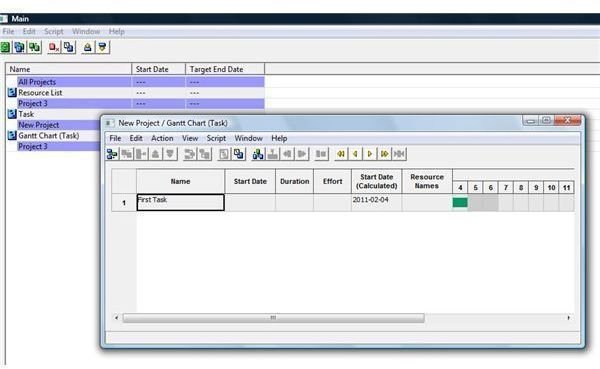Image resolution: width=600 pixels, height=369 pixels.
Task: Click the blue icon beside Resource List
Action: coord(12,92)
